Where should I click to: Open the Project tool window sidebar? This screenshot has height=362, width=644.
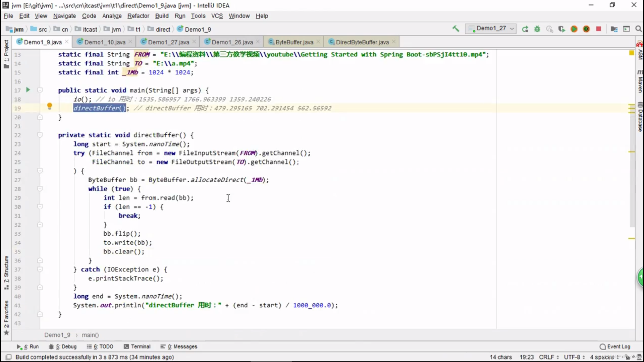6,54
